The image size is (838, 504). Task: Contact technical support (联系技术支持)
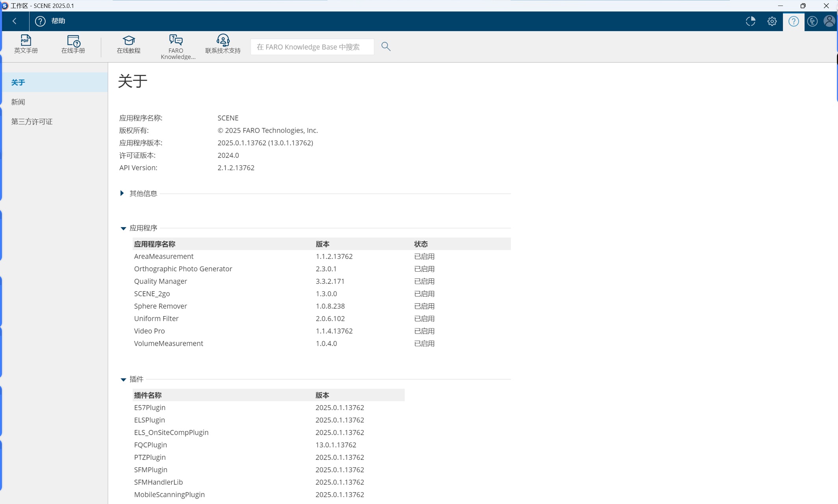(223, 44)
